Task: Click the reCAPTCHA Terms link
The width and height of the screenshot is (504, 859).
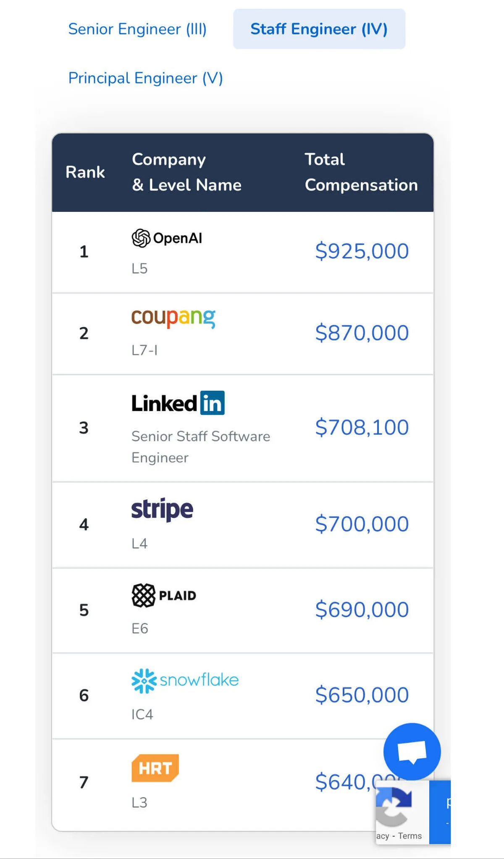Action: (x=409, y=836)
